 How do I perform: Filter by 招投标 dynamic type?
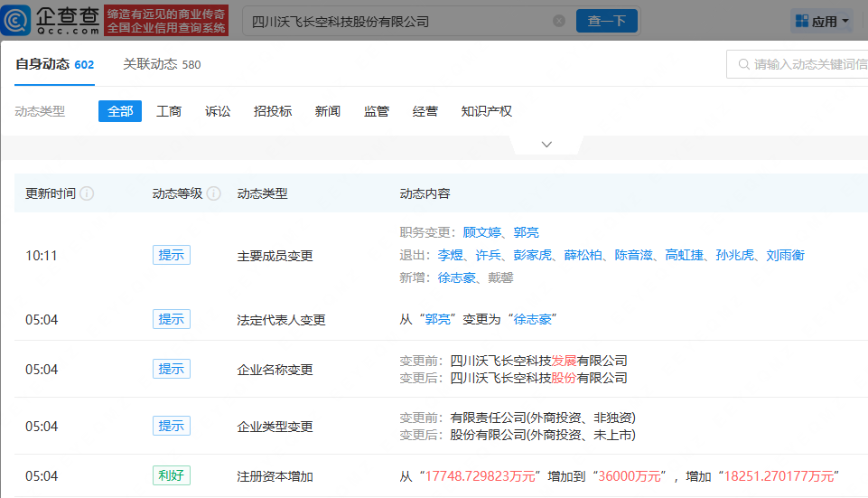click(x=273, y=111)
